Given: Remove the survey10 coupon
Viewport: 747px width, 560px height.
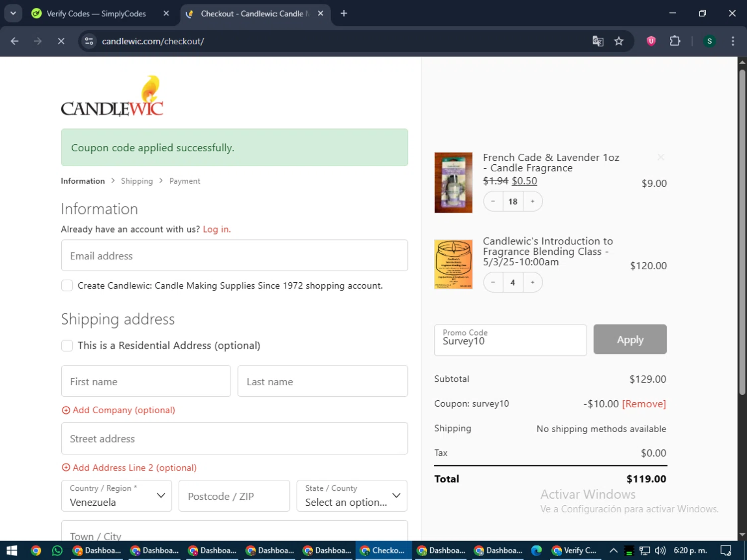Looking at the screenshot, I should [x=644, y=404].
